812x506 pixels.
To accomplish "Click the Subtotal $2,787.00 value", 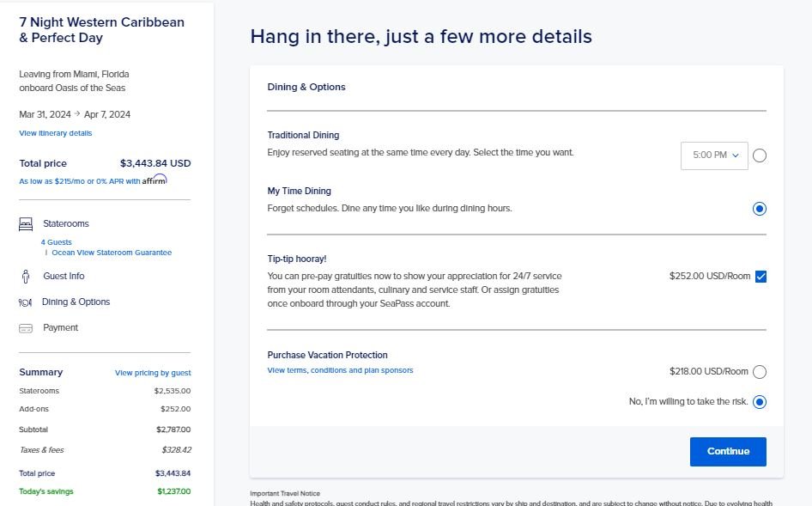I will tap(173, 430).
